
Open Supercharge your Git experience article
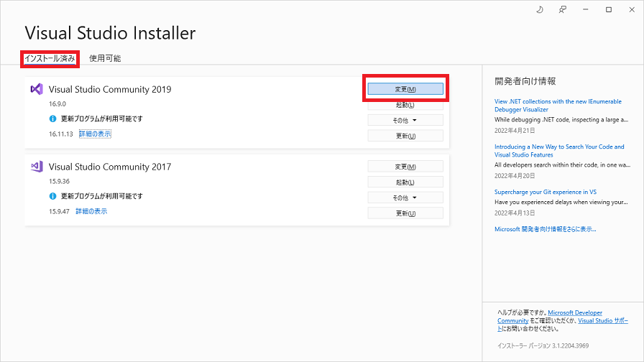(545, 192)
